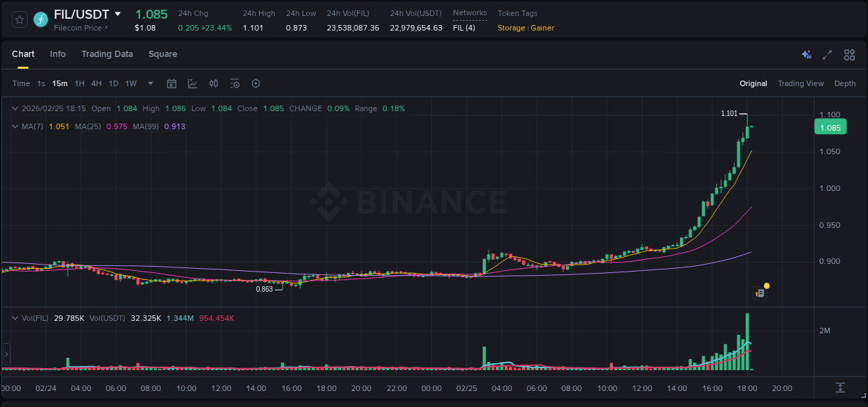The height and width of the screenshot is (407, 868).
Task: Open the chart layout grid icon
Action: [849, 54]
